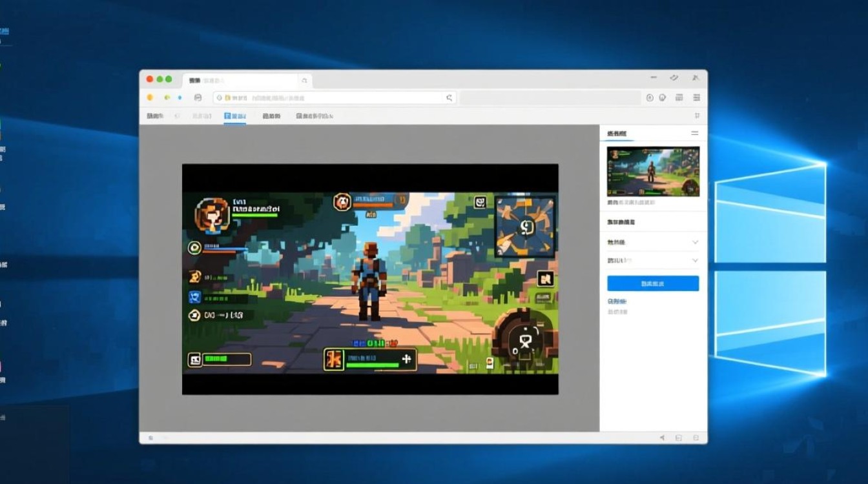Click the orange skill icon in bottom hotbar
This screenshot has width=868, height=484.
(334, 360)
